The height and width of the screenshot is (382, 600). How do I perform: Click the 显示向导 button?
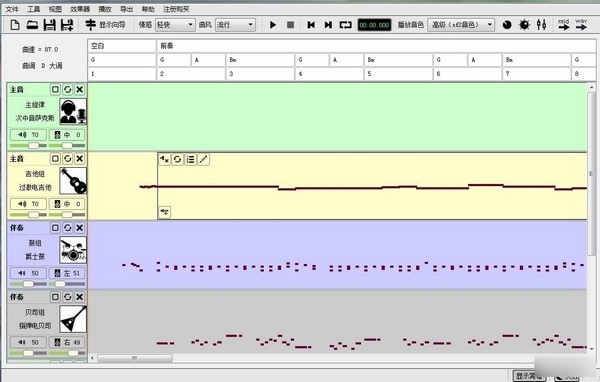point(105,25)
